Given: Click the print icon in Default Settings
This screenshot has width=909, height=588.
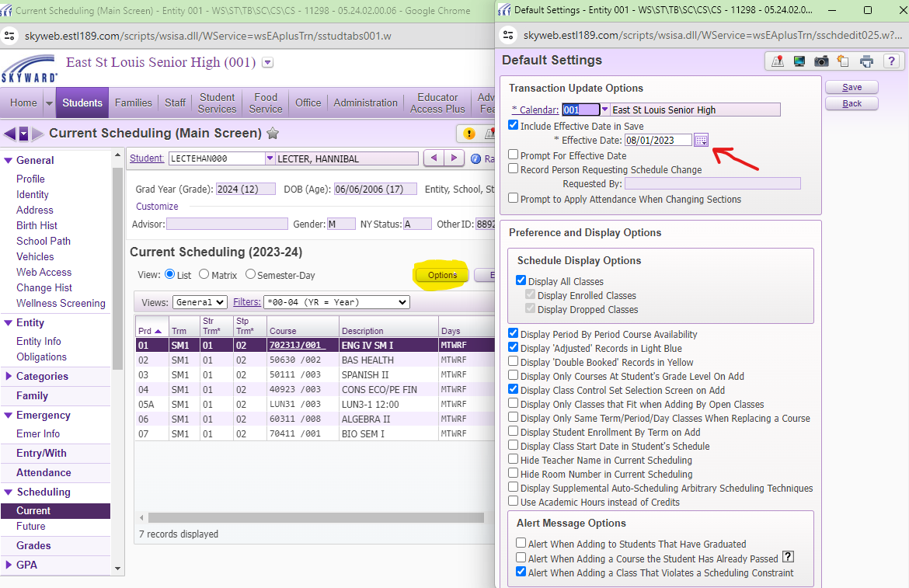Looking at the screenshot, I should (867, 61).
